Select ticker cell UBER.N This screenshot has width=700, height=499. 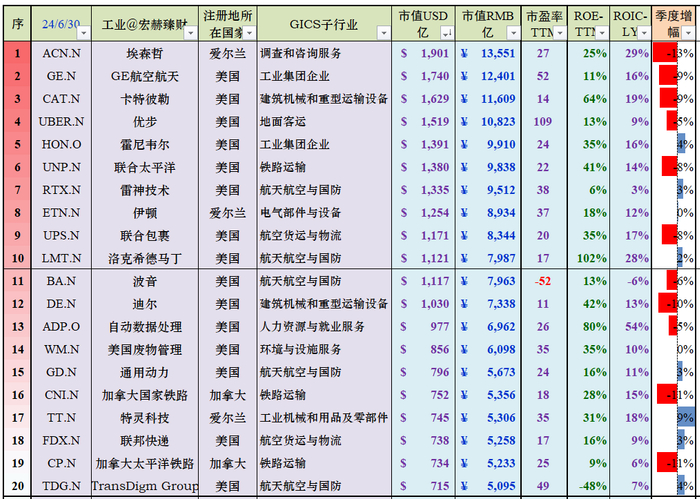[x=62, y=122]
